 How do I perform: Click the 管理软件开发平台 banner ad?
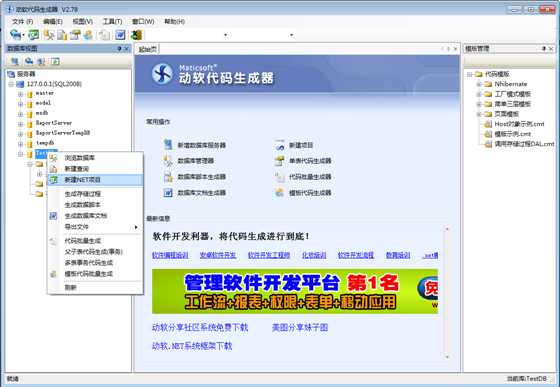coord(295,291)
